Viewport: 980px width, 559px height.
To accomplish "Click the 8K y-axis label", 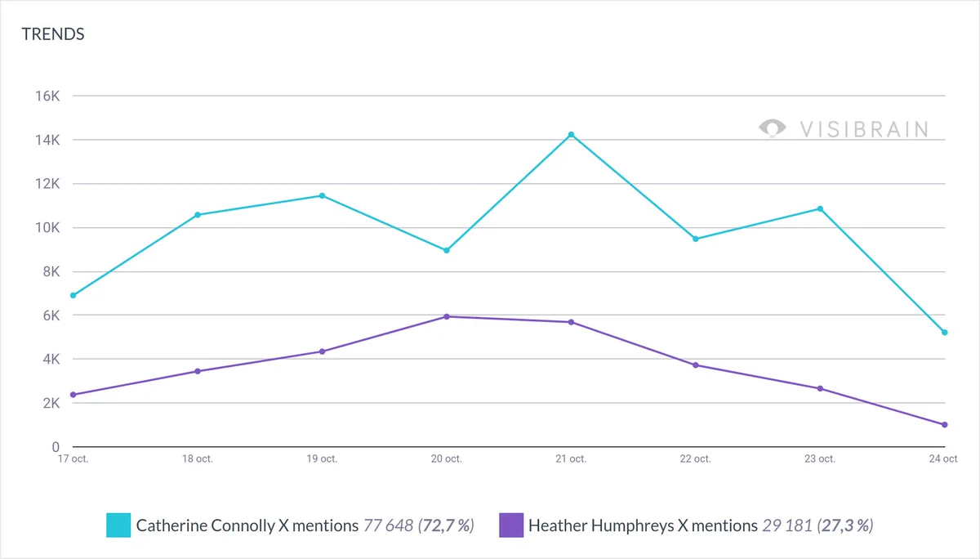I will pos(52,271).
